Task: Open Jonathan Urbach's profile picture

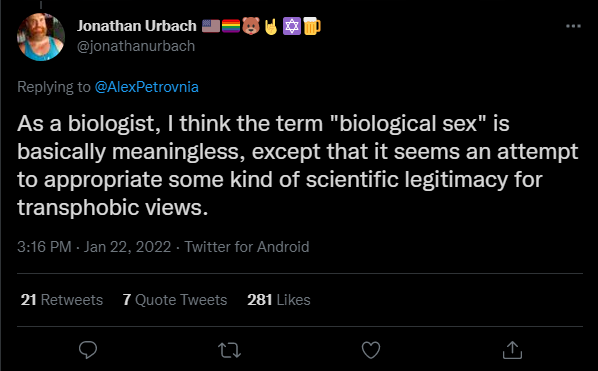Action: point(41,37)
